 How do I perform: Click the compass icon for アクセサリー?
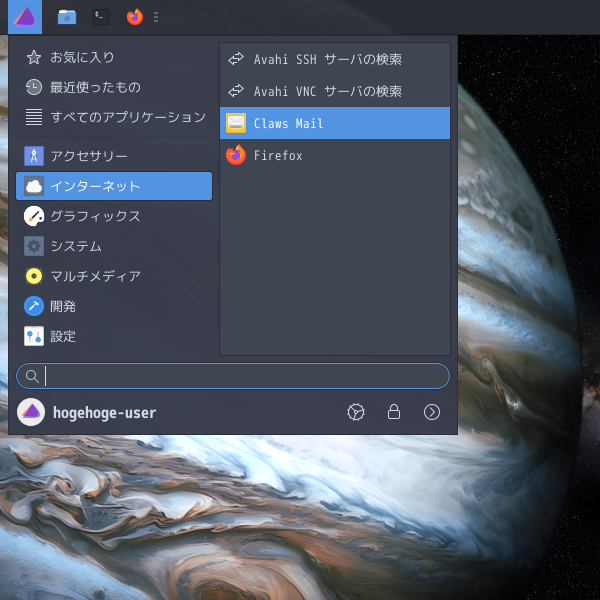[x=34, y=156]
